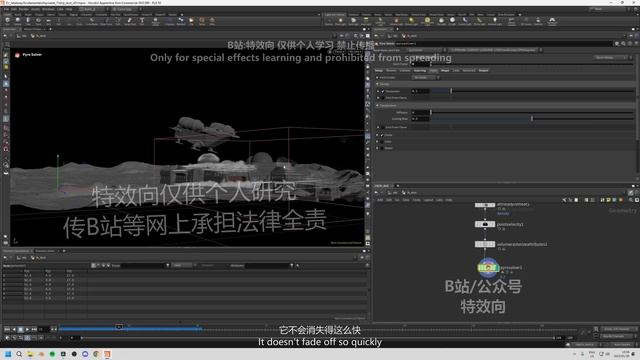Collapse the Density section
This screenshot has height=360, width=640.
(x=378, y=84)
